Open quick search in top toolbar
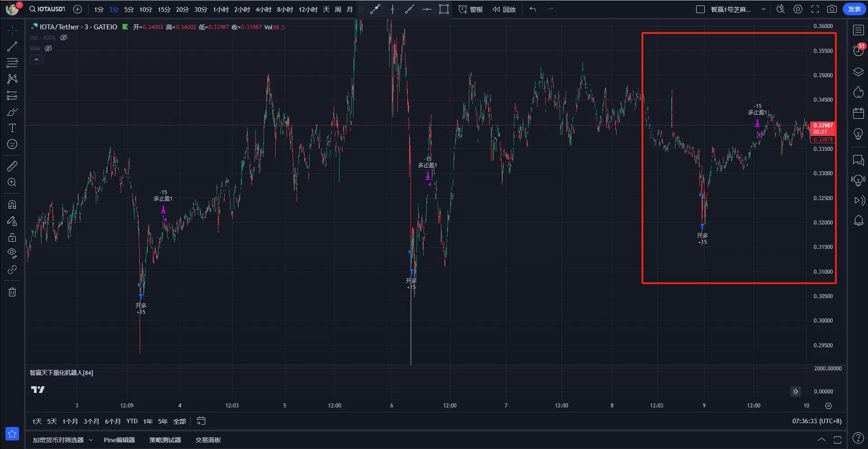Viewport: 868px width, 449px height. 780,9
